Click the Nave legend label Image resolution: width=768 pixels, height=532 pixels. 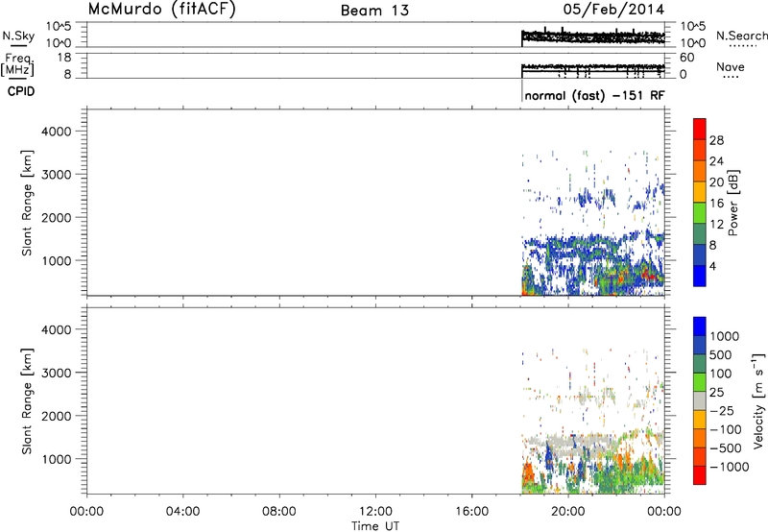(731, 67)
